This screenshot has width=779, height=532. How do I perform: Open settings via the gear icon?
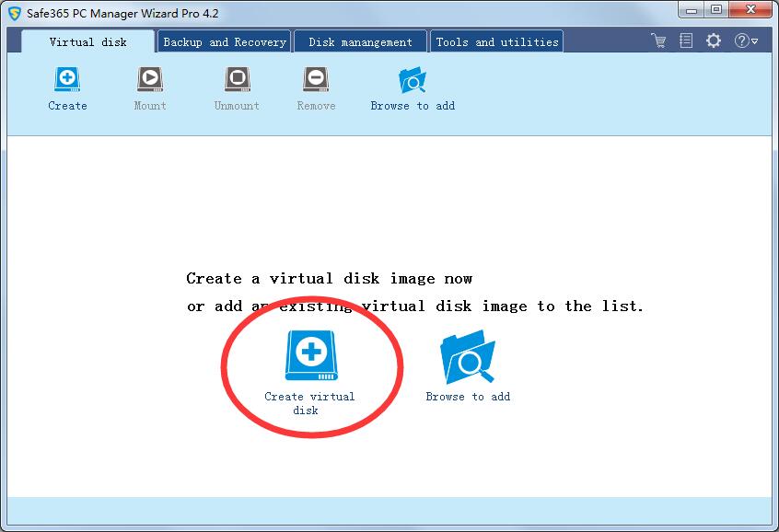coord(714,40)
